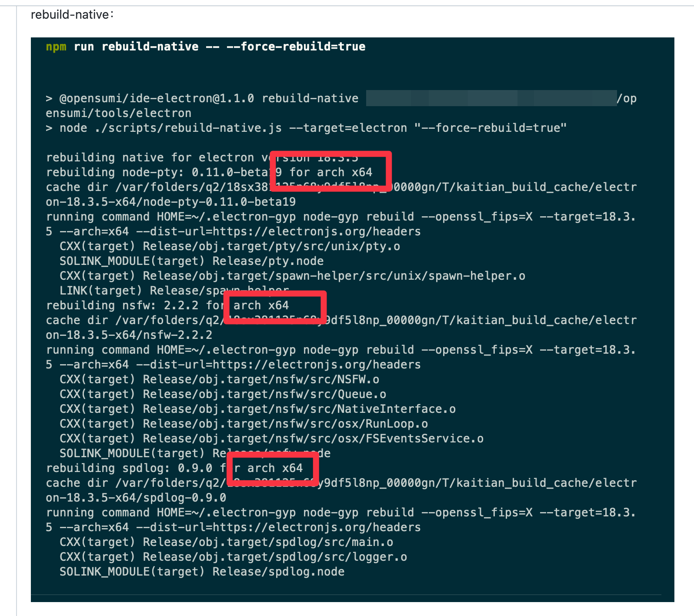Click the "node ./scripts/rebuild-native.js" command line
694x616 pixels.
tap(307, 128)
